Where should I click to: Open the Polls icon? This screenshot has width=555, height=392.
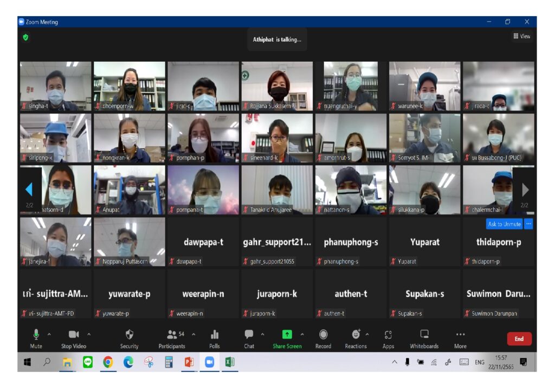[x=215, y=335]
